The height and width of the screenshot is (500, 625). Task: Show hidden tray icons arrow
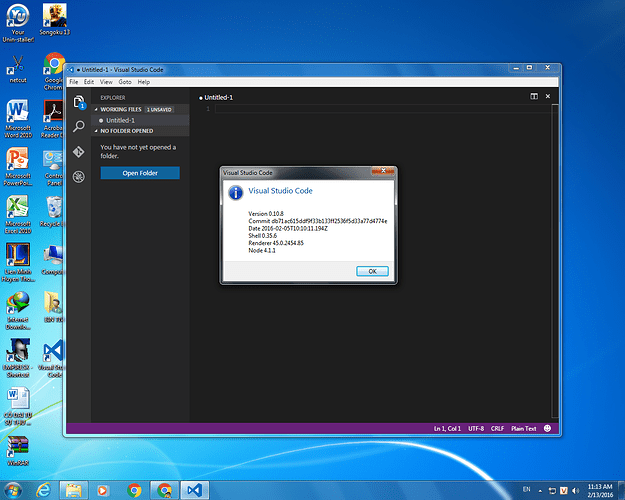pos(540,491)
